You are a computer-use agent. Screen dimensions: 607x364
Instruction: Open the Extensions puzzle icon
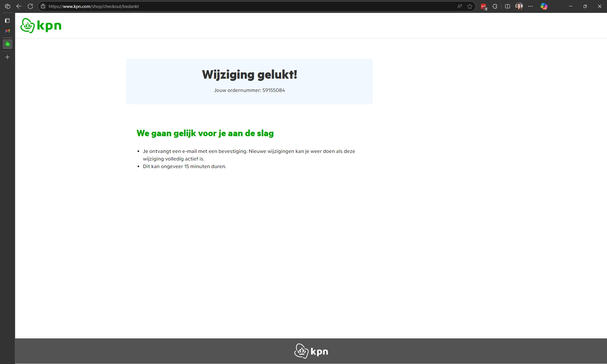[x=495, y=6]
